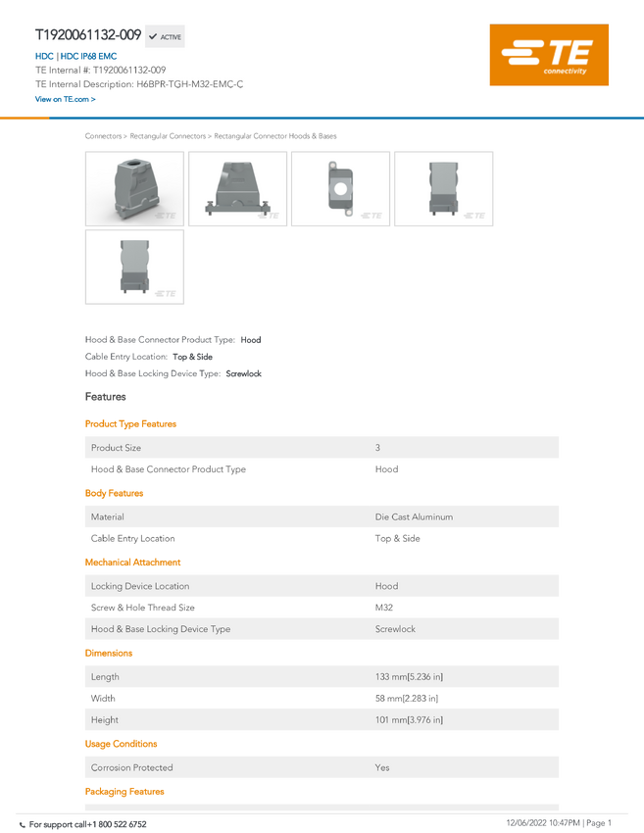Open the perspective hood view thumbnail

point(134,188)
